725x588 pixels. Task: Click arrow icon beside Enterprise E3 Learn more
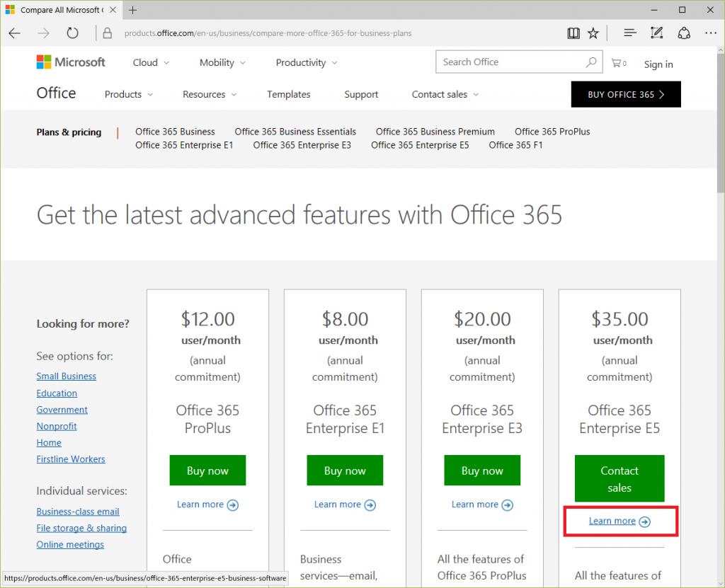pyautogui.click(x=507, y=505)
